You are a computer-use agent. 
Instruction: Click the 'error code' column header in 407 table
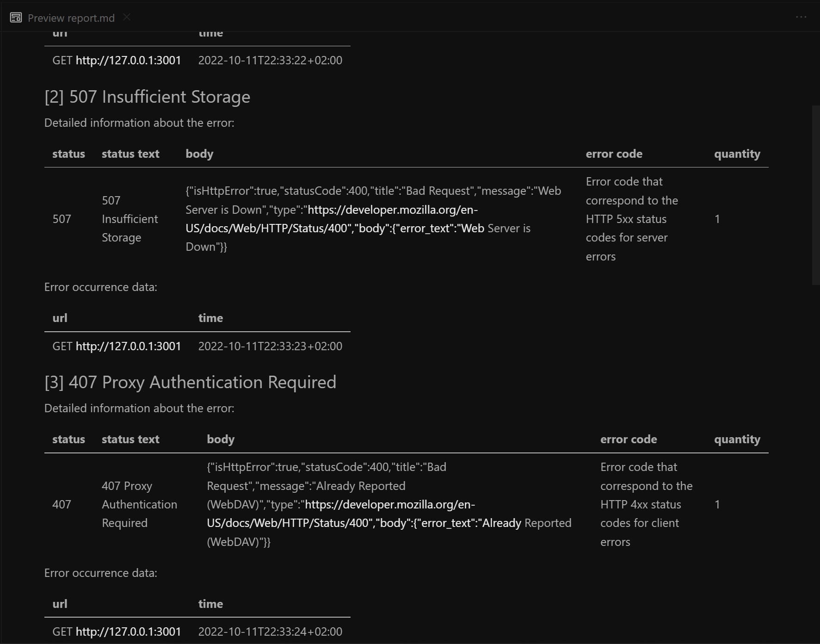click(629, 439)
